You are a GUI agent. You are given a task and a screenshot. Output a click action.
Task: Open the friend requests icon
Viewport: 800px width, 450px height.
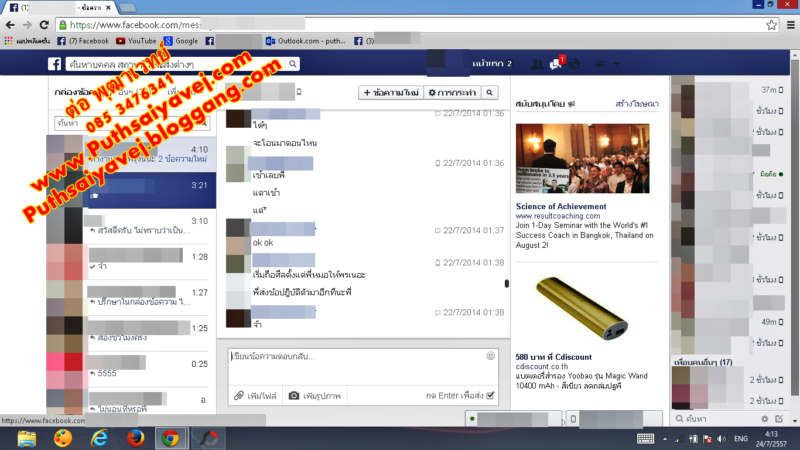pyautogui.click(x=538, y=64)
